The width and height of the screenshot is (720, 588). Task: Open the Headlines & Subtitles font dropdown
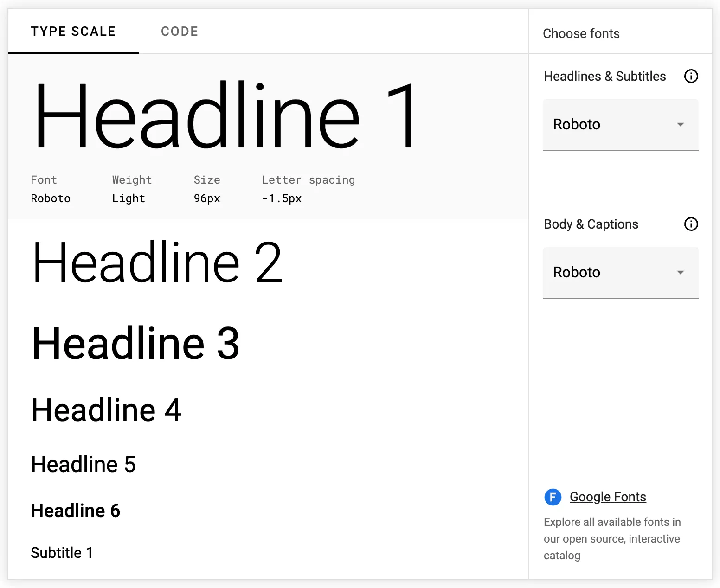tap(620, 124)
